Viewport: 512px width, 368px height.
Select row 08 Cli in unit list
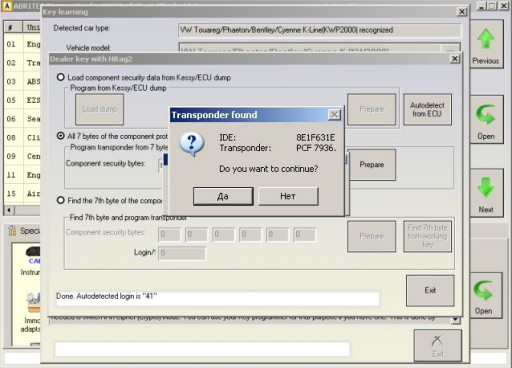coord(22,137)
